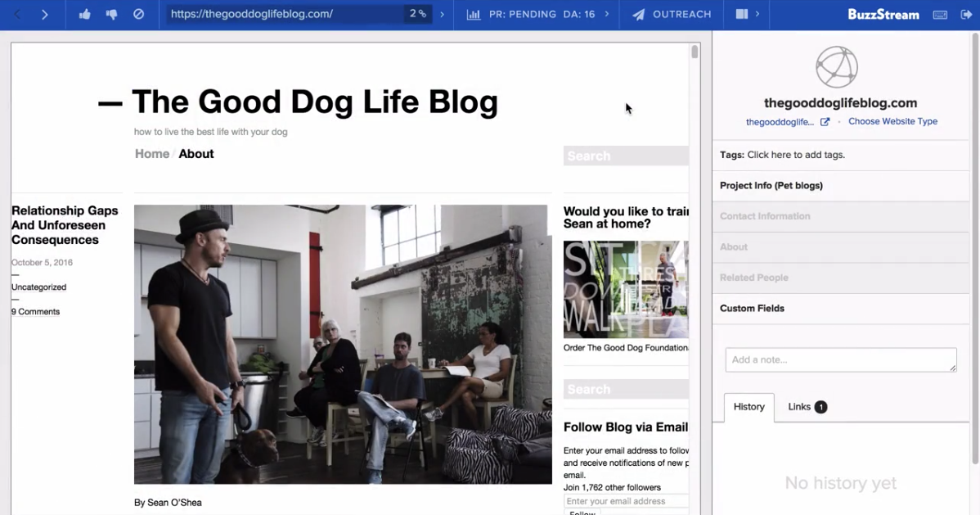Click Join 1,762 other followers text

(612, 487)
